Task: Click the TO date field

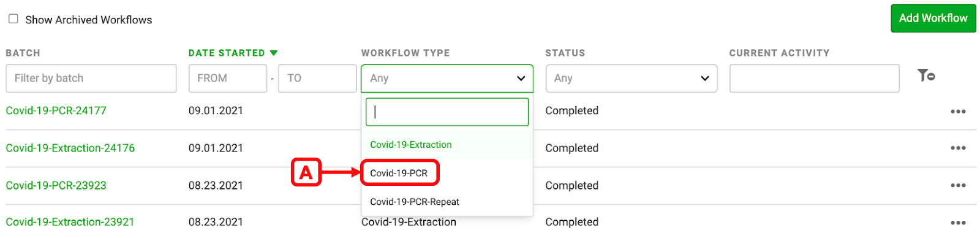Action: 317,79
